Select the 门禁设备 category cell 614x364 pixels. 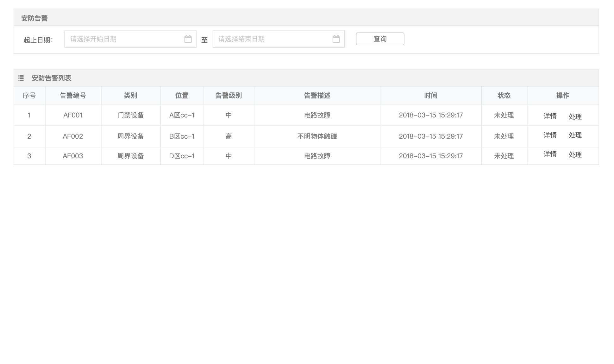pos(130,115)
